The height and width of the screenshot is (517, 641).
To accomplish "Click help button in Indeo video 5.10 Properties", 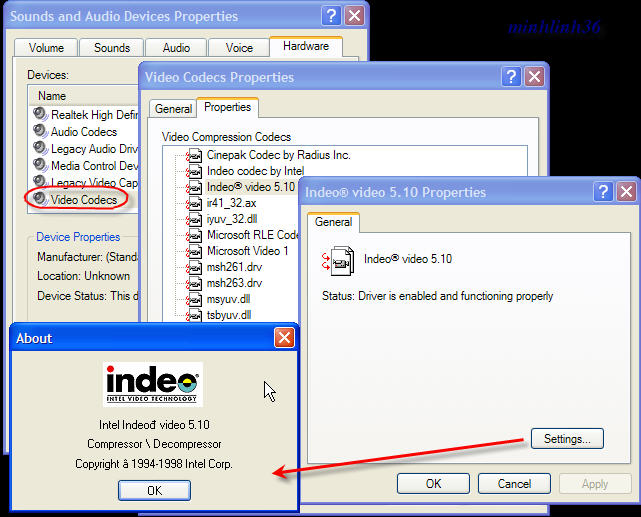I will tap(603, 192).
